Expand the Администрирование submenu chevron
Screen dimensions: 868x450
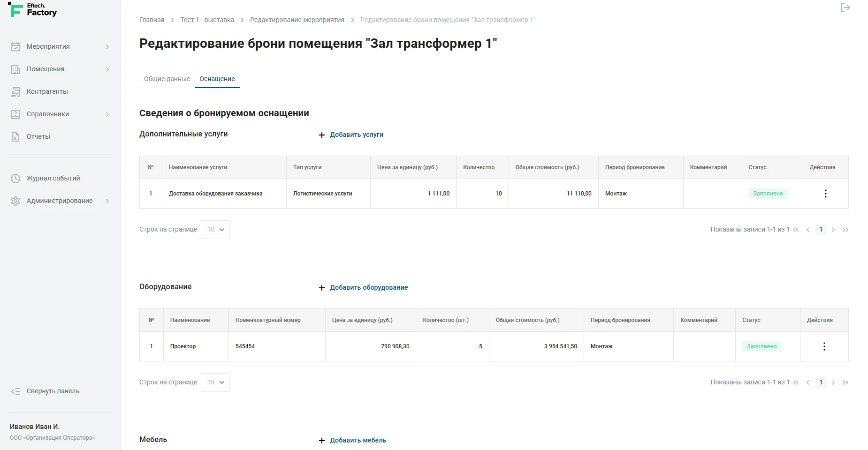(107, 201)
